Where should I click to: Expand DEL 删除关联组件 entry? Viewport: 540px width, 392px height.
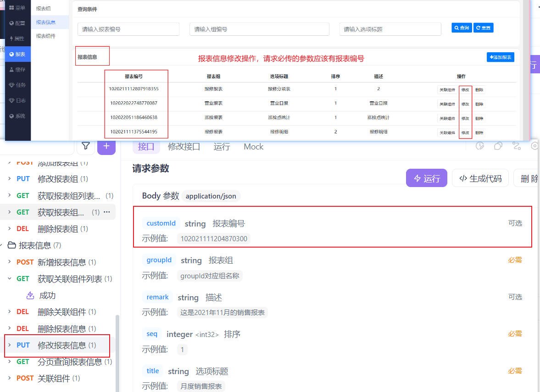pyautogui.click(x=9, y=311)
